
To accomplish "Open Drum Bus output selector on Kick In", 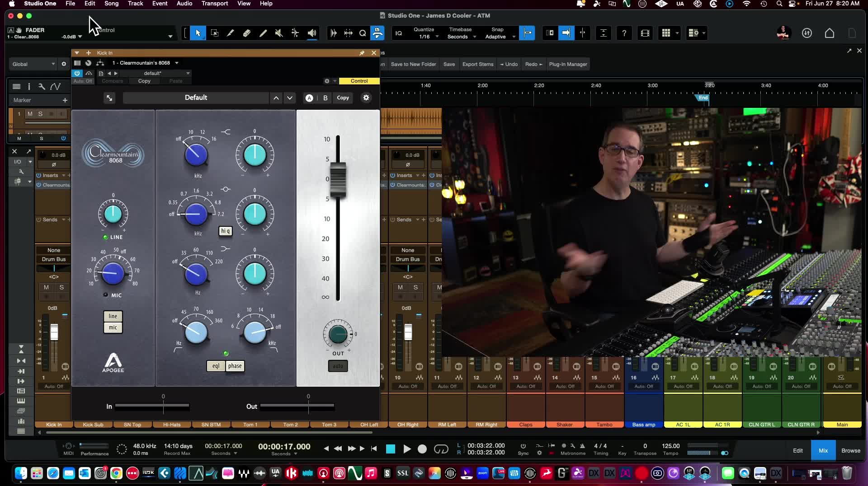I will click(x=54, y=259).
